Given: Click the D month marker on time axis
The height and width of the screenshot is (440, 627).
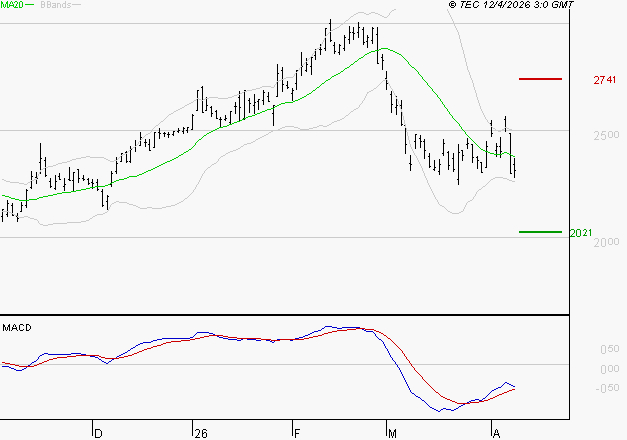Looking at the screenshot, I should tap(98, 434).
